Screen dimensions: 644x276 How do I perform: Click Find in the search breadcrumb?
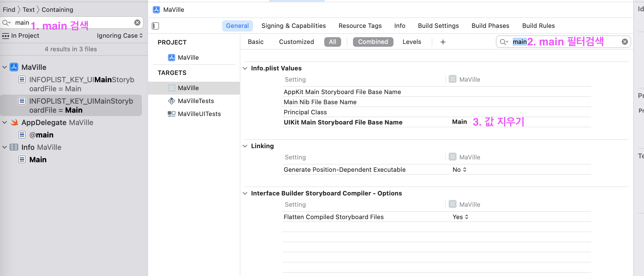point(9,10)
